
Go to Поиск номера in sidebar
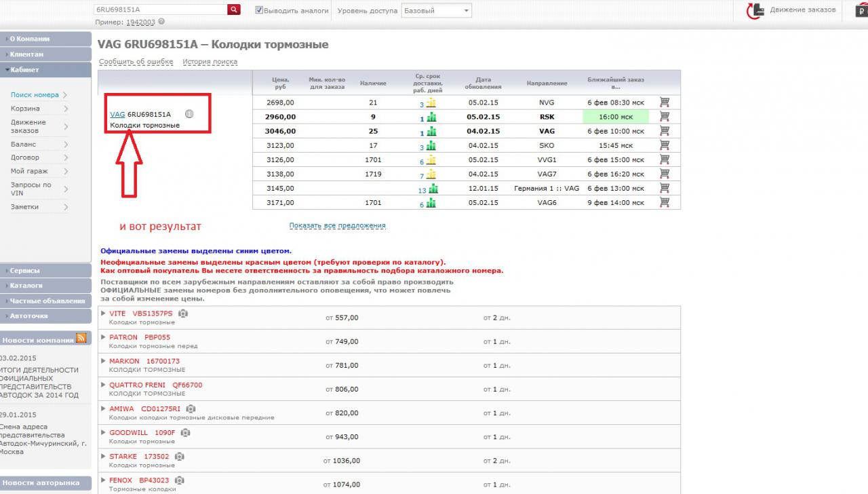(x=35, y=95)
